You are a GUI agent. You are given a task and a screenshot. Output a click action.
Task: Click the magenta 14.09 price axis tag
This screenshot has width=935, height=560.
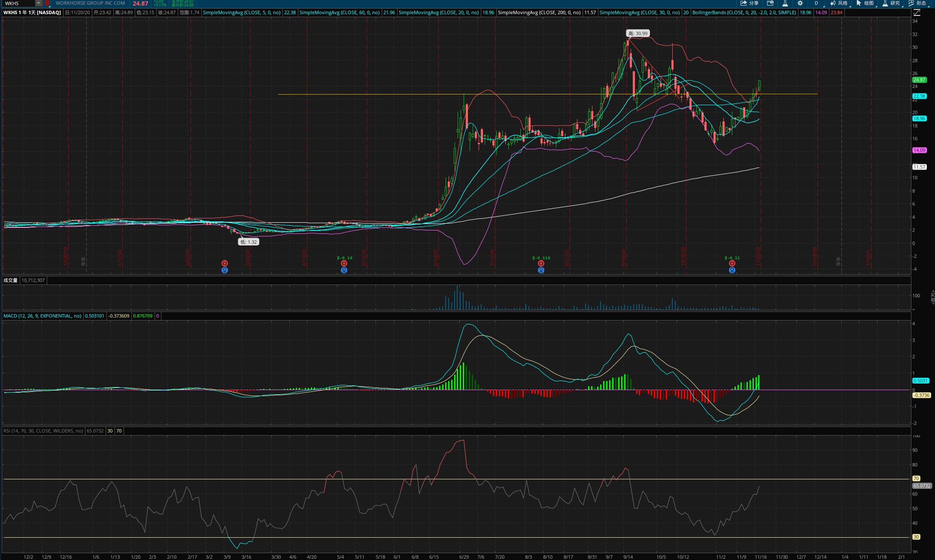pyautogui.click(x=919, y=150)
